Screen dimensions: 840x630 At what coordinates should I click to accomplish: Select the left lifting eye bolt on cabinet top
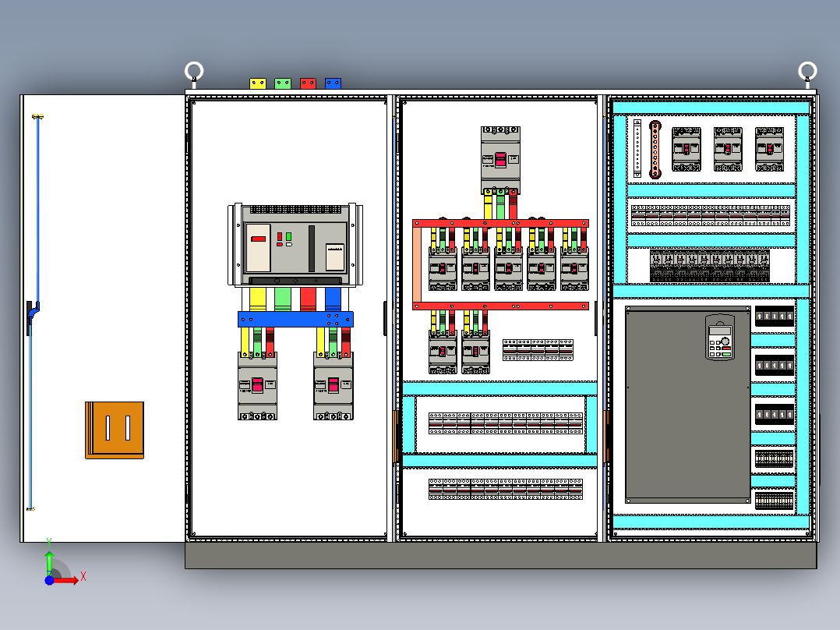[x=194, y=74]
